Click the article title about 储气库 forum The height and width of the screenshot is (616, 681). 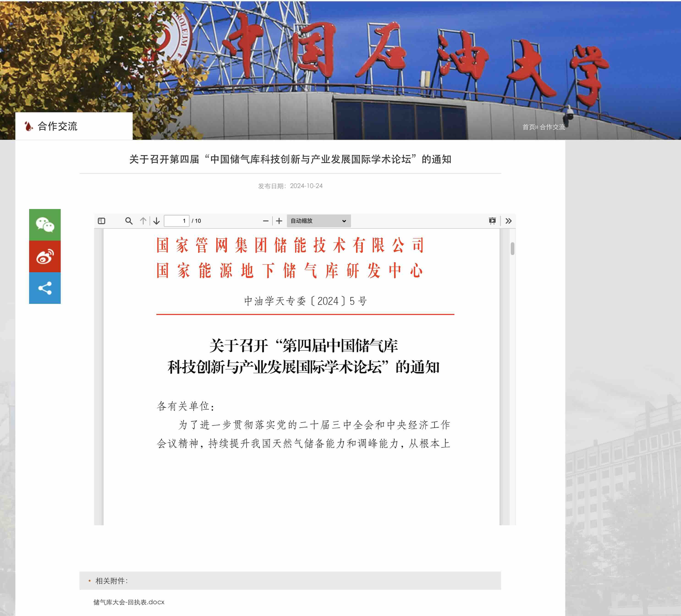pyautogui.click(x=290, y=159)
